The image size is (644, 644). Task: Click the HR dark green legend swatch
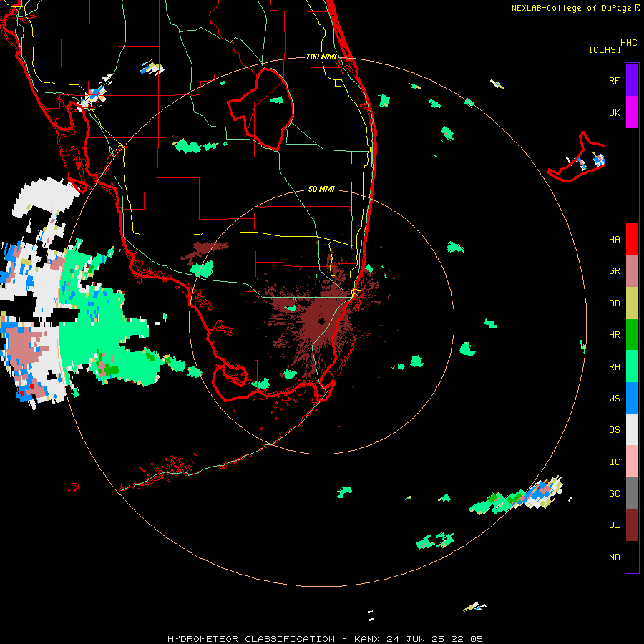tap(632, 335)
